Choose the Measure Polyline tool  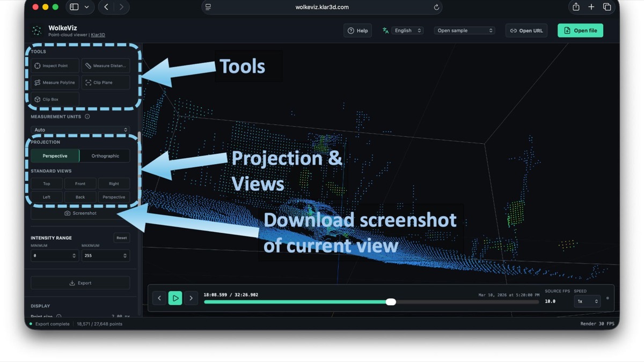point(55,83)
